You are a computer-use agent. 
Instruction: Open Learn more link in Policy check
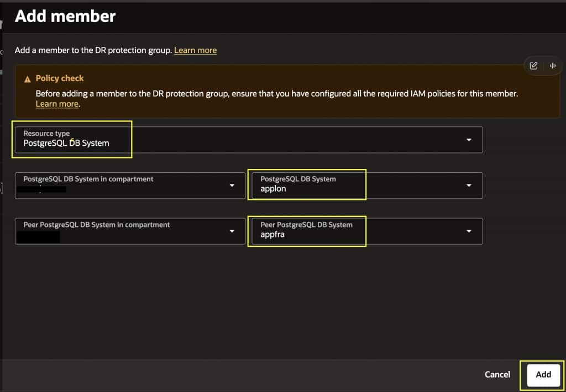57,104
